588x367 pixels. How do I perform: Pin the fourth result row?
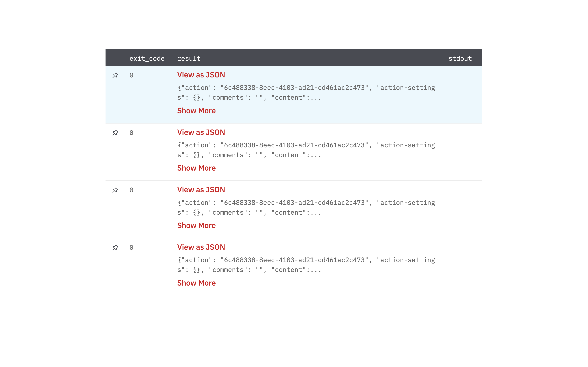point(115,248)
